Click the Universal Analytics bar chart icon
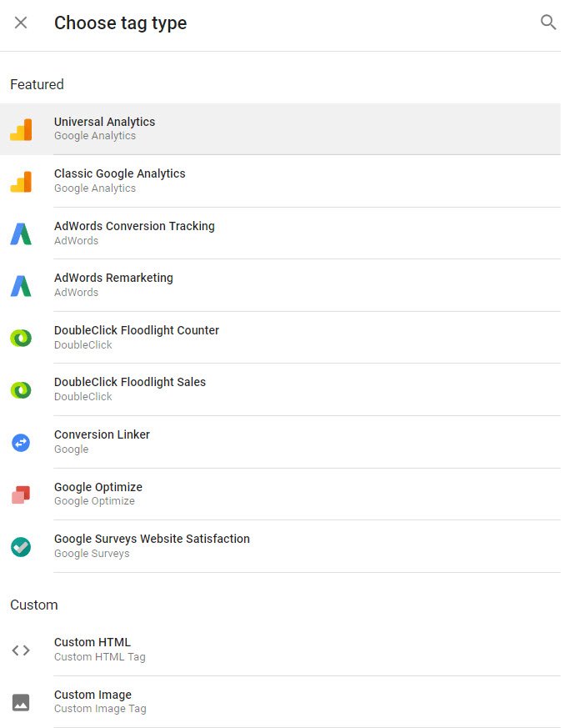 coord(21,129)
